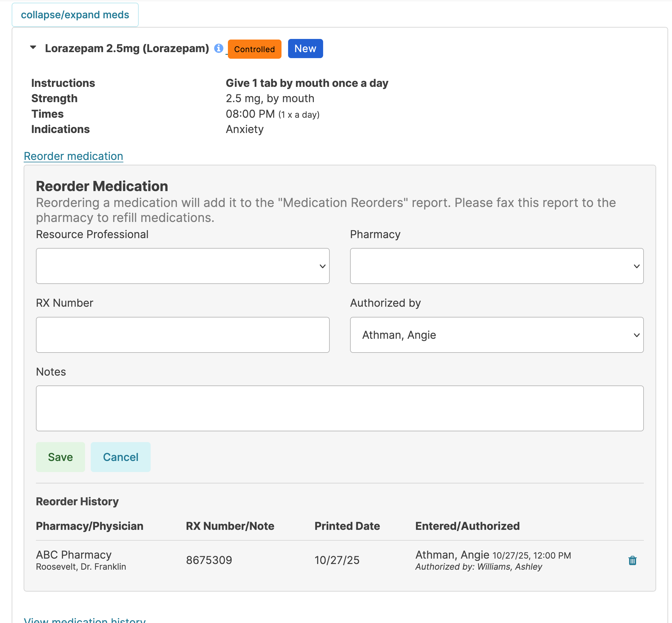Save the medication reorder
The width and height of the screenshot is (672, 623).
[60, 457]
